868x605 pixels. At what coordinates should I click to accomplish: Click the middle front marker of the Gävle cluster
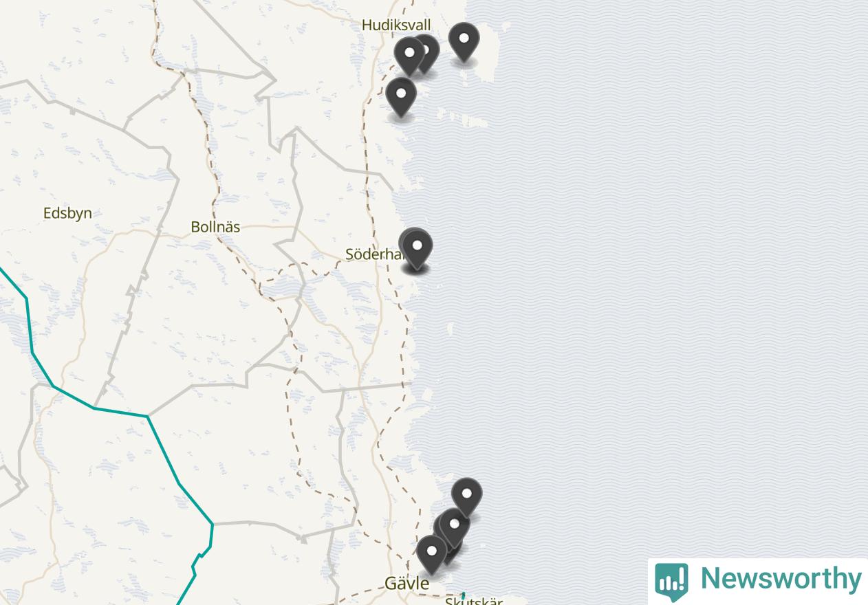454,528
